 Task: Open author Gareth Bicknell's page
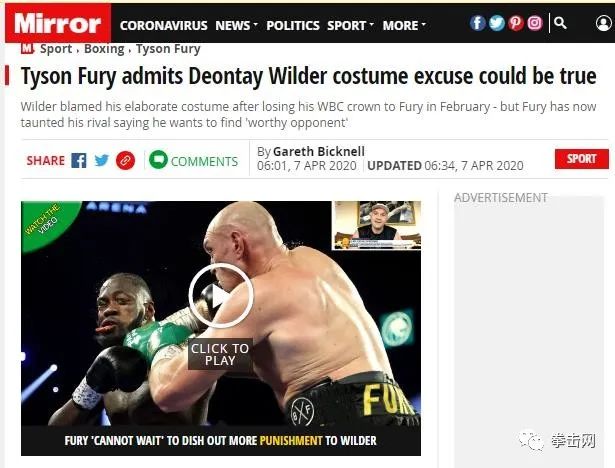click(x=319, y=151)
